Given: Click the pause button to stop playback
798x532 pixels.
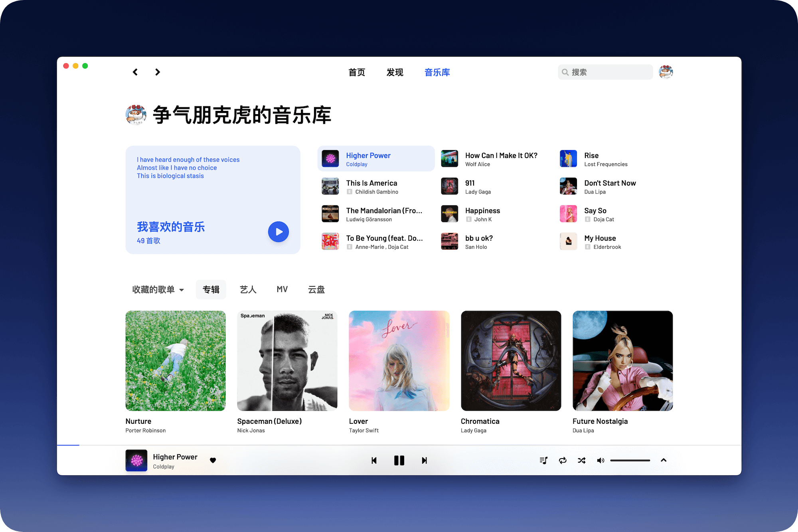Looking at the screenshot, I should coord(399,460).
